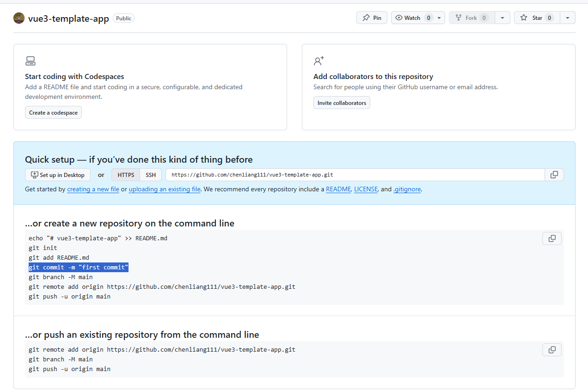Switch clone URL to SSH
Viewport: 588px width, 390px height.
[x=151, y=175]
